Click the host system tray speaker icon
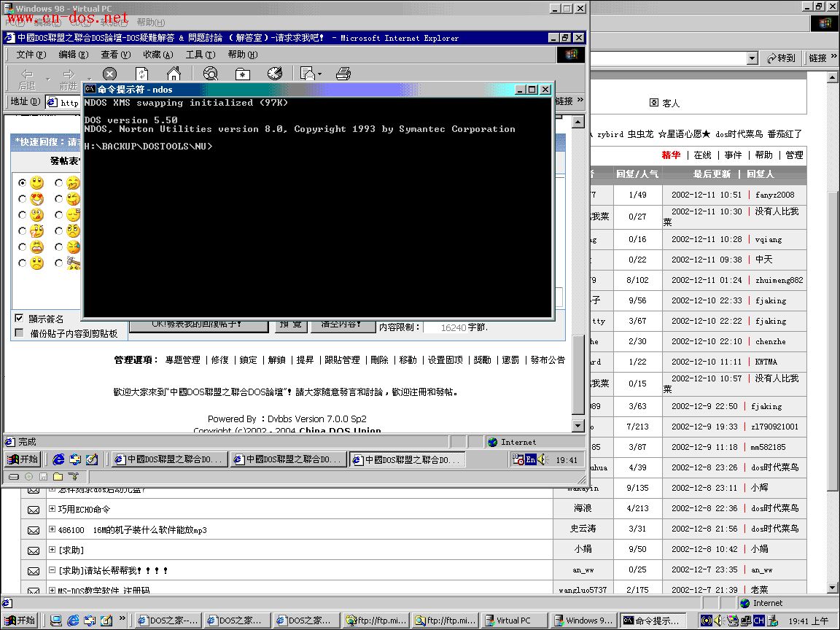The image size is (840, 630). click(719, 621)
